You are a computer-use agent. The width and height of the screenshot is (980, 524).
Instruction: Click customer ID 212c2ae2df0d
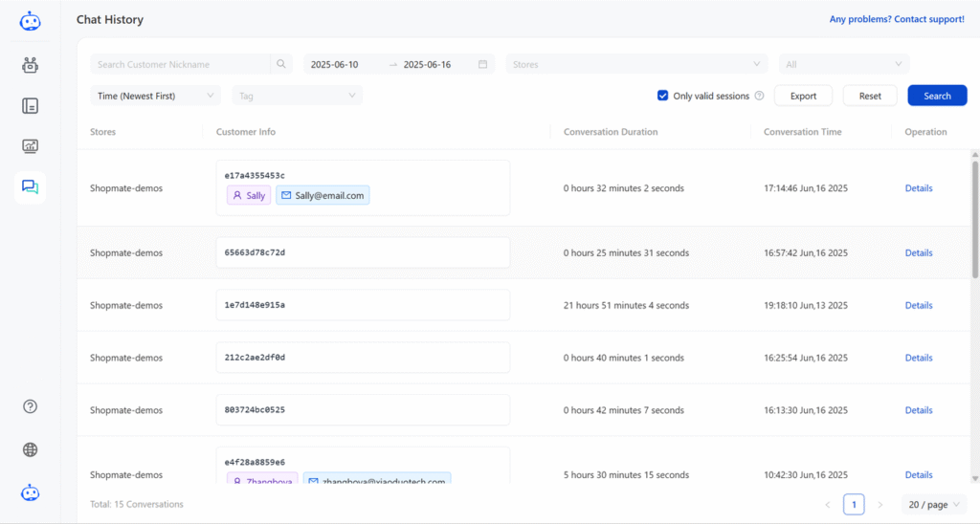[x=255, y=358]
